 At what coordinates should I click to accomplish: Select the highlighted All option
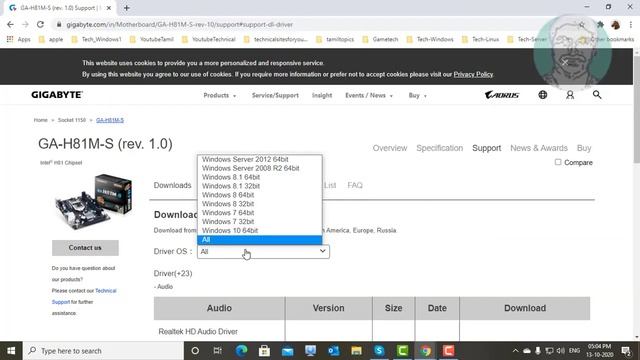pyautogui.click(x=260, y=240)
